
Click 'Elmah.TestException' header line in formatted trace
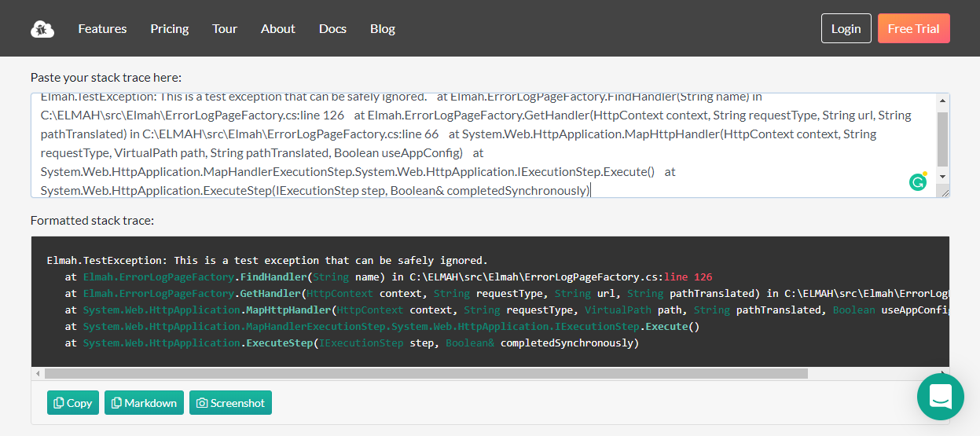tap(267, 260)
